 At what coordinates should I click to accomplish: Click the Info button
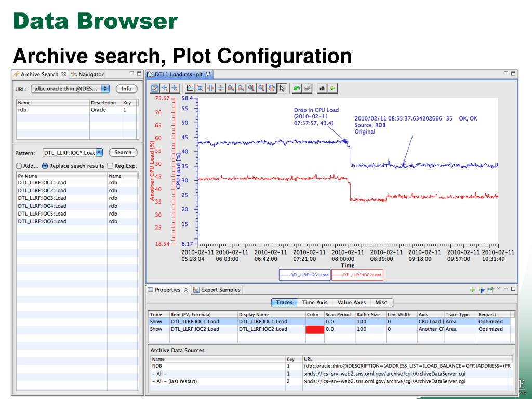[x=127, y=88]
